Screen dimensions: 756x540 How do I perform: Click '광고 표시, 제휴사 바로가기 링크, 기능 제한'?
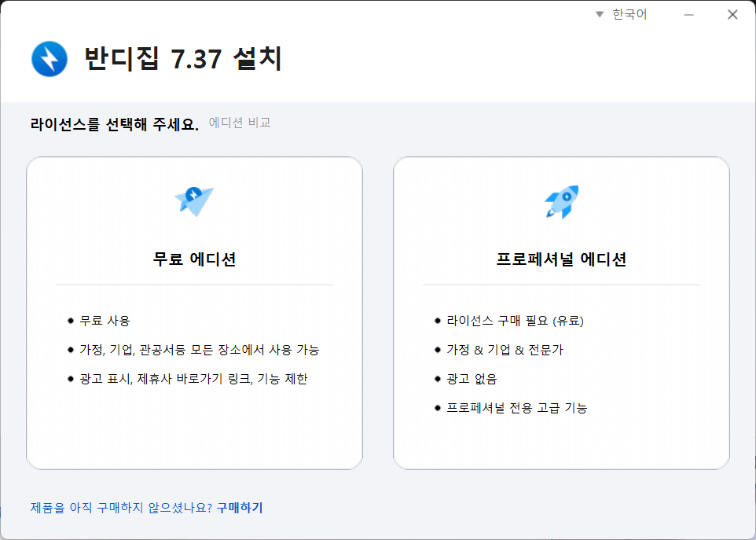(193, 379)
